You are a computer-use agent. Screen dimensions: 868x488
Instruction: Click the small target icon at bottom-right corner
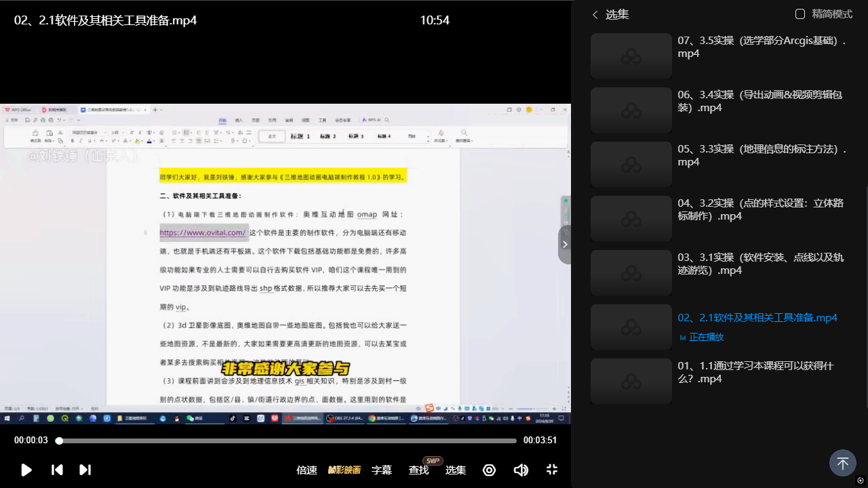pyautogui.click(x=861, y=481)
